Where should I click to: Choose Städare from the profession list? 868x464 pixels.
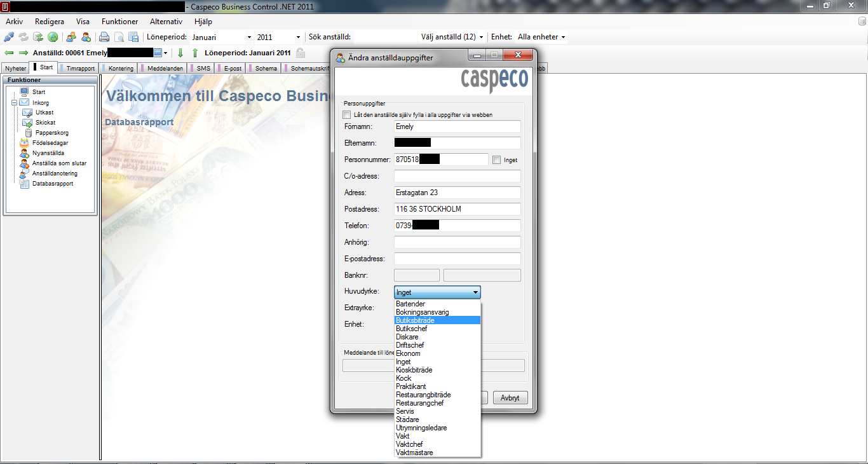click(438, 420)
